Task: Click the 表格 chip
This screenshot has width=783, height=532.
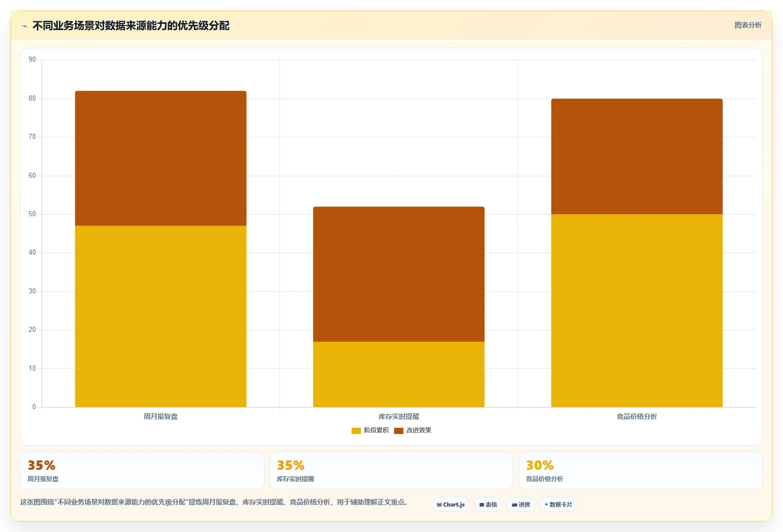Action: 488,505
